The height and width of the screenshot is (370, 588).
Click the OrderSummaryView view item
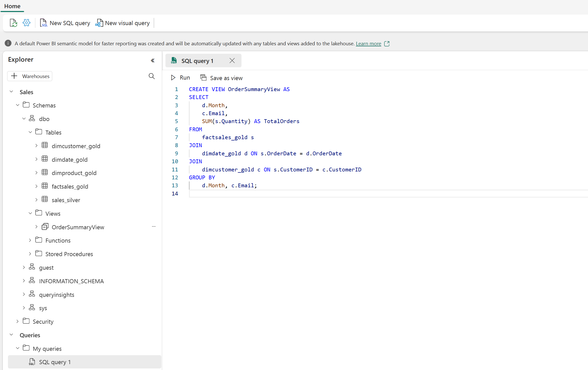coord(78,227)
